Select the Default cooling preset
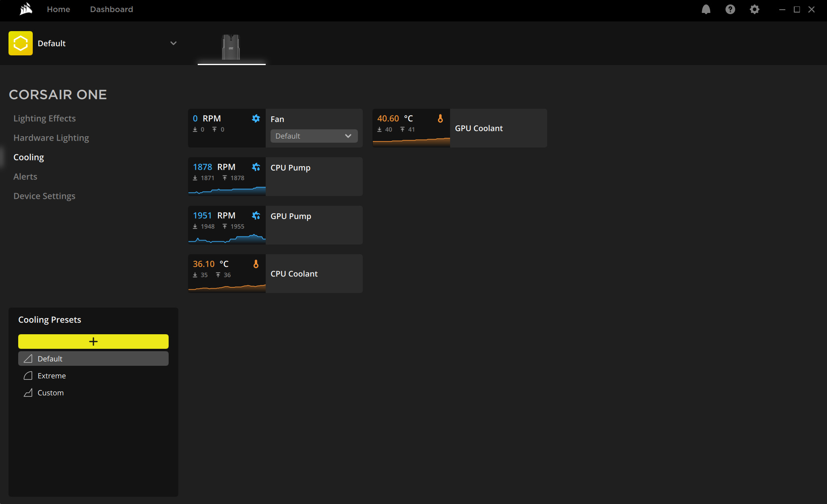This screenshot has width=827, height=504. (x=93, y=359)
